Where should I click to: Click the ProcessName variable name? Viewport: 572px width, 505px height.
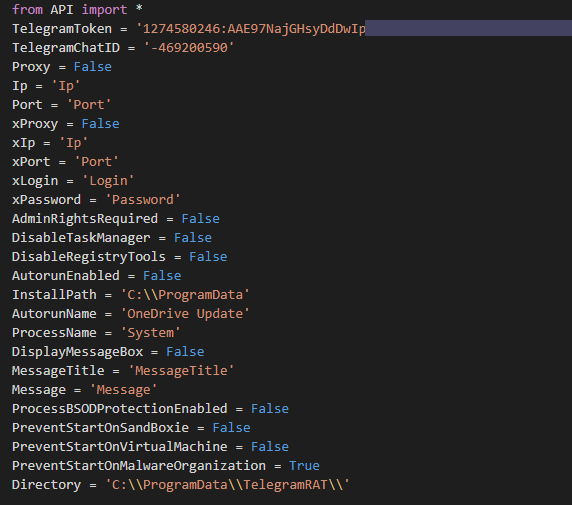(x=54, y=332)
